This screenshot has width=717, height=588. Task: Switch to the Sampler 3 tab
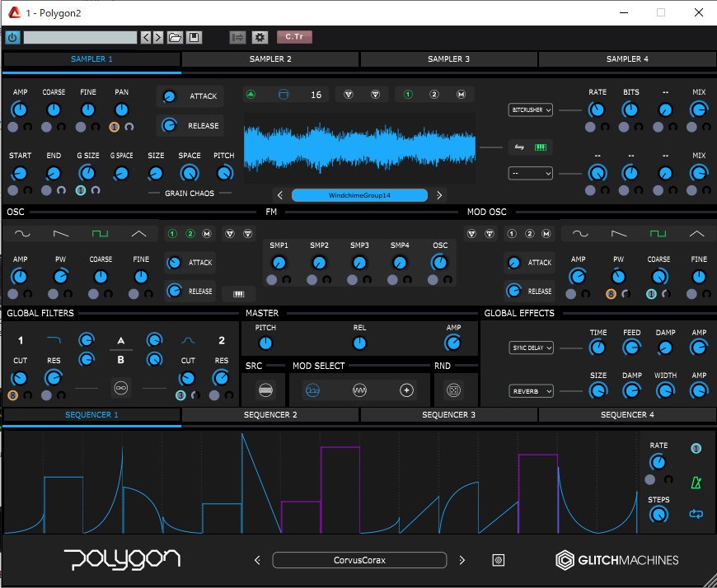click(x=448, y=59)
